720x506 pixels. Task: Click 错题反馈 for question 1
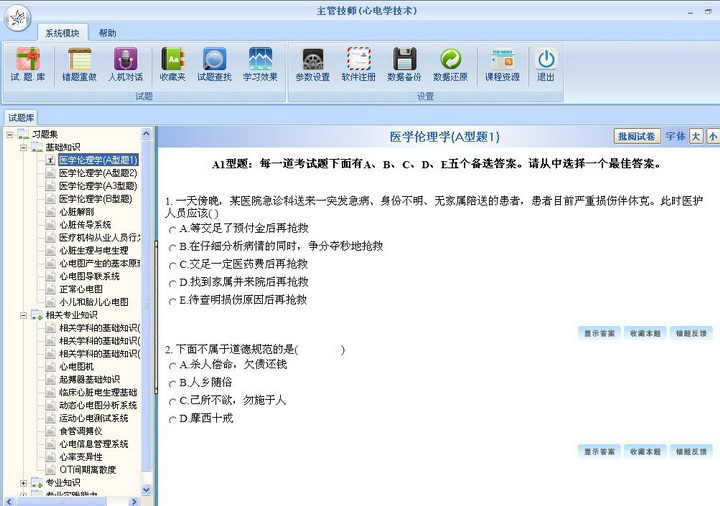(691, 333)
